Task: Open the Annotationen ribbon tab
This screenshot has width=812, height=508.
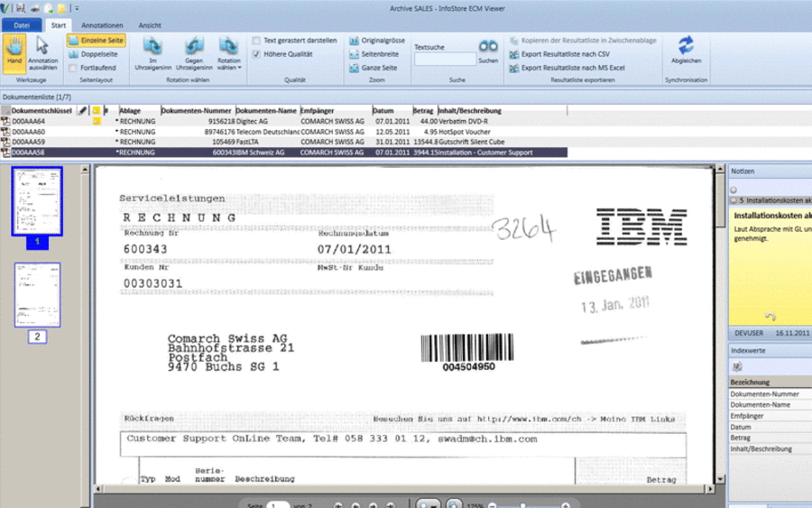Action: (x=102, y=25)
